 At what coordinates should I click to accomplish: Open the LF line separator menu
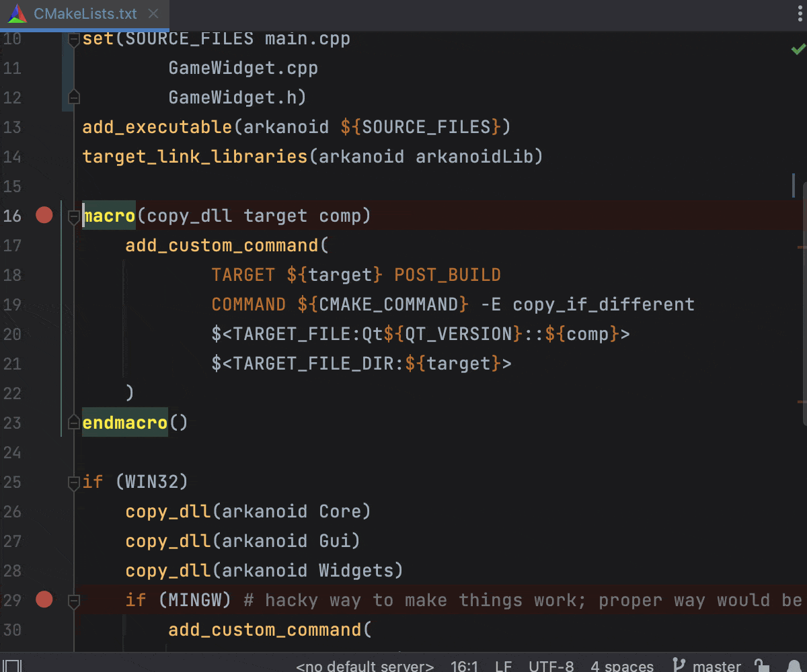[x=503, y=666]
